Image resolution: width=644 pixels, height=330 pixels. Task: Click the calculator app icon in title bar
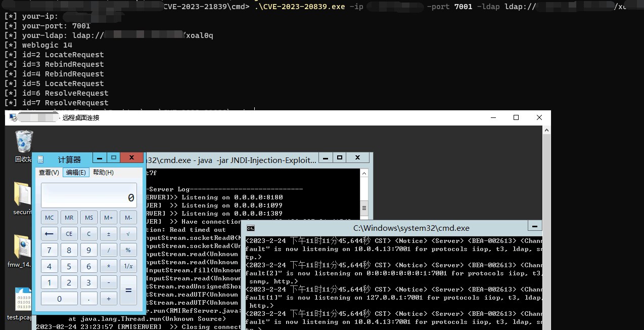tap(40, 159)
